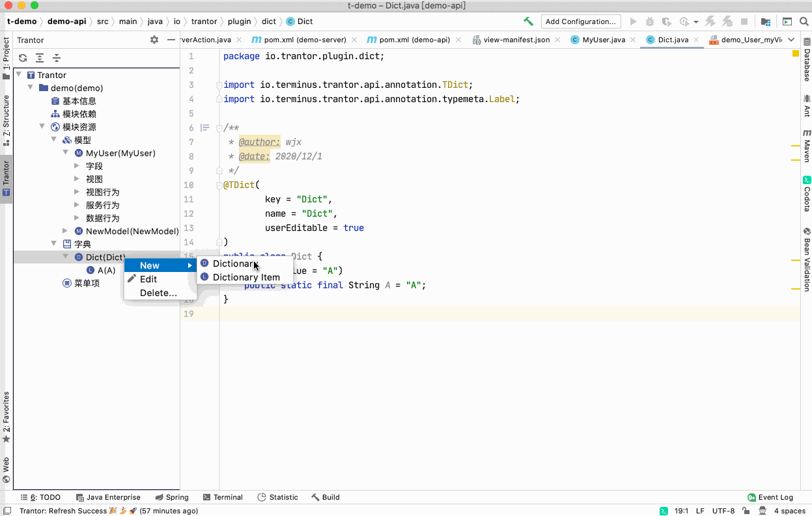Click the Dict class breadcrumb
Screen dimensions: 812x516
(300, 21)
